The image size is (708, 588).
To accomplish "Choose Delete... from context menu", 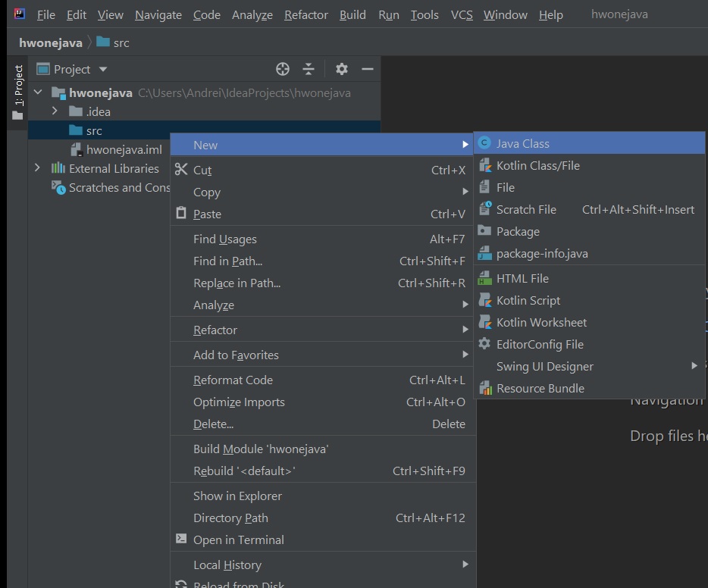I will 323,424.
